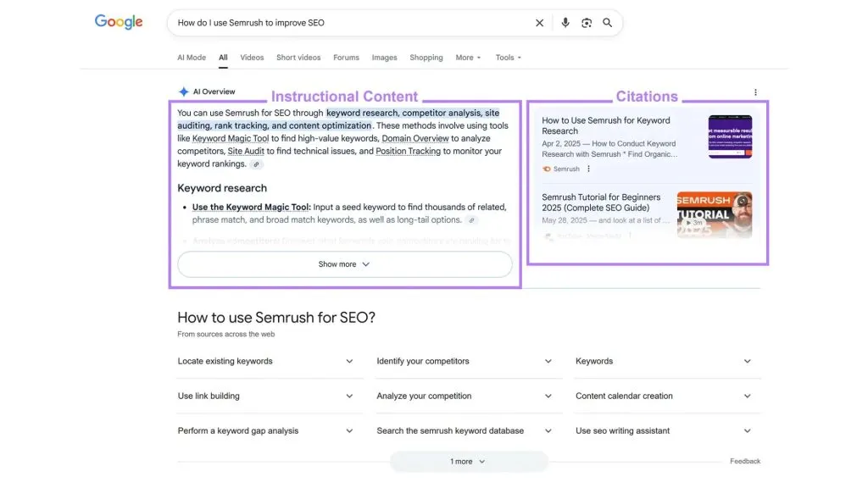
Task: Open the More dropdown menu
Action: tap(468, 58)
